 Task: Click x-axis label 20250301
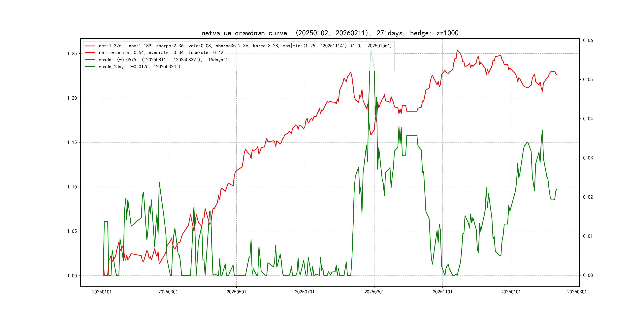[168, 292]
